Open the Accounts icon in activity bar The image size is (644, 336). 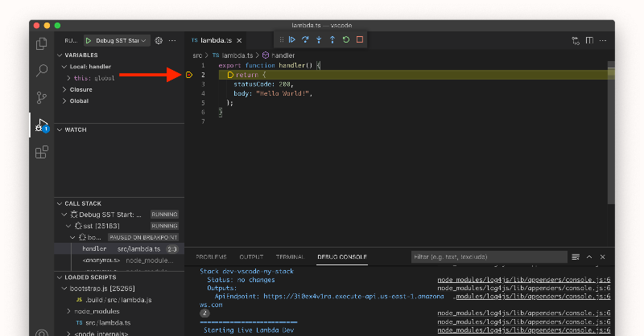click(42, 333)
